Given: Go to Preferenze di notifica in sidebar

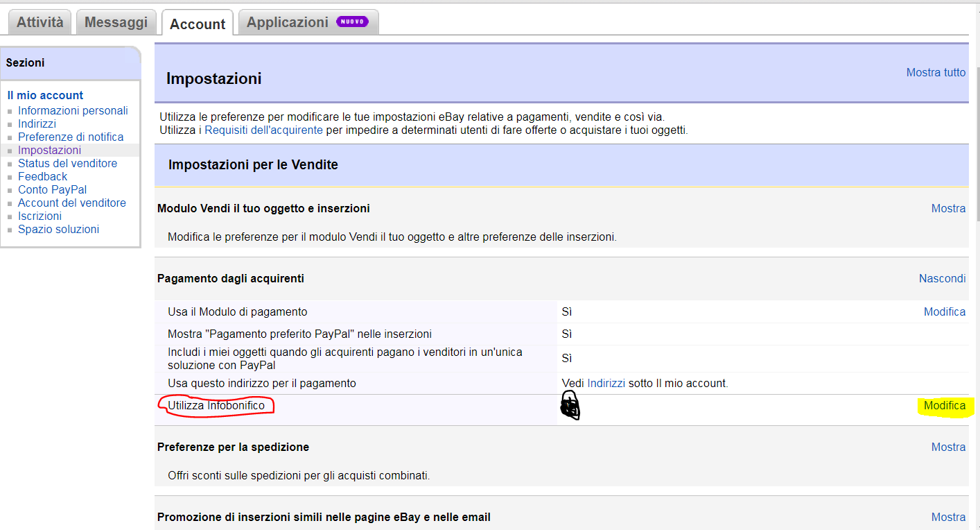Looking at the screenshot, I should (x=71, y=137).
